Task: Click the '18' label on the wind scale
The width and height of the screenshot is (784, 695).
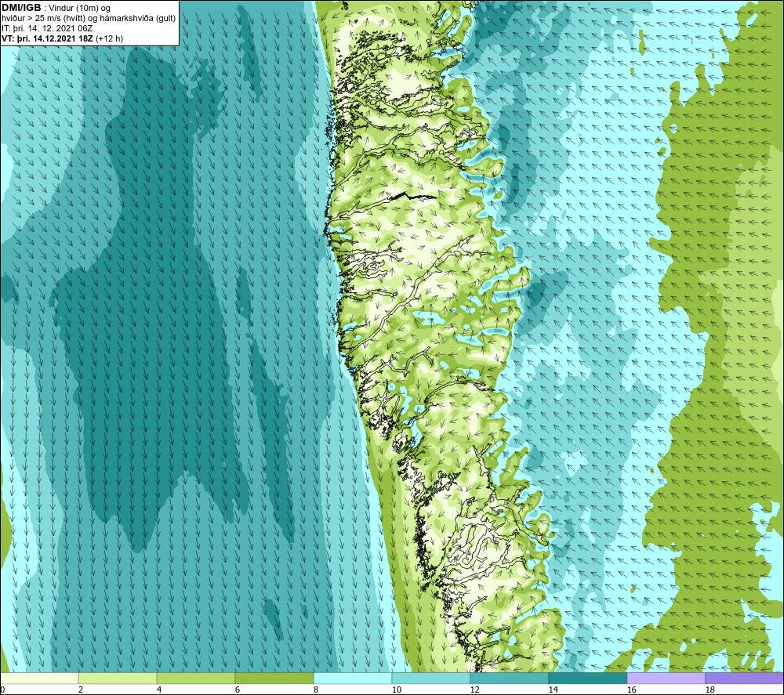Action: click(x=710, y=690)
